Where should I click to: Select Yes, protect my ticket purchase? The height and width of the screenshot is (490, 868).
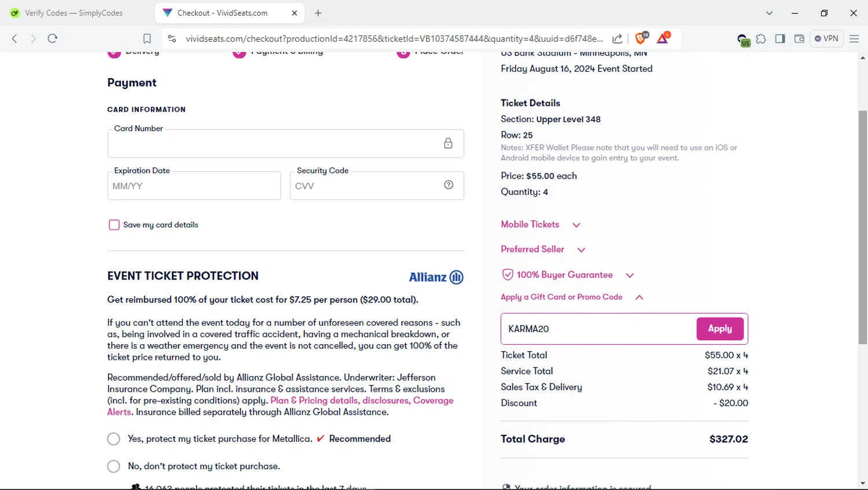[x=113, y=439]
